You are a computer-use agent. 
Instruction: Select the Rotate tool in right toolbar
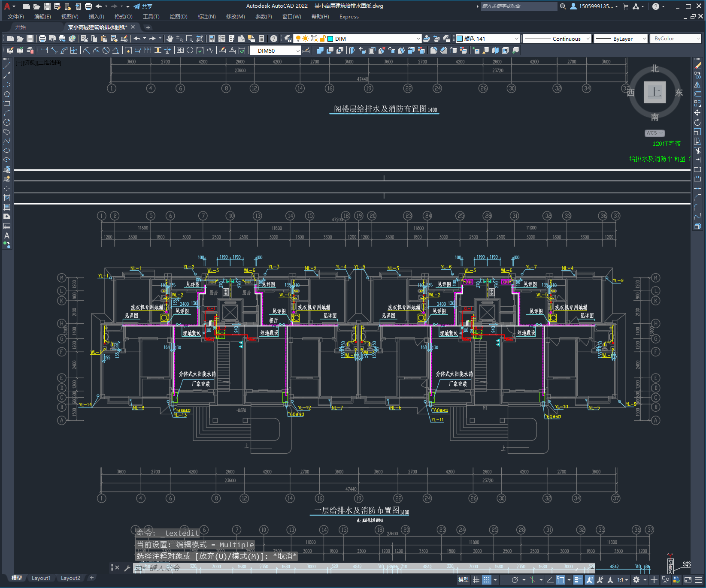tap(697, 122)
